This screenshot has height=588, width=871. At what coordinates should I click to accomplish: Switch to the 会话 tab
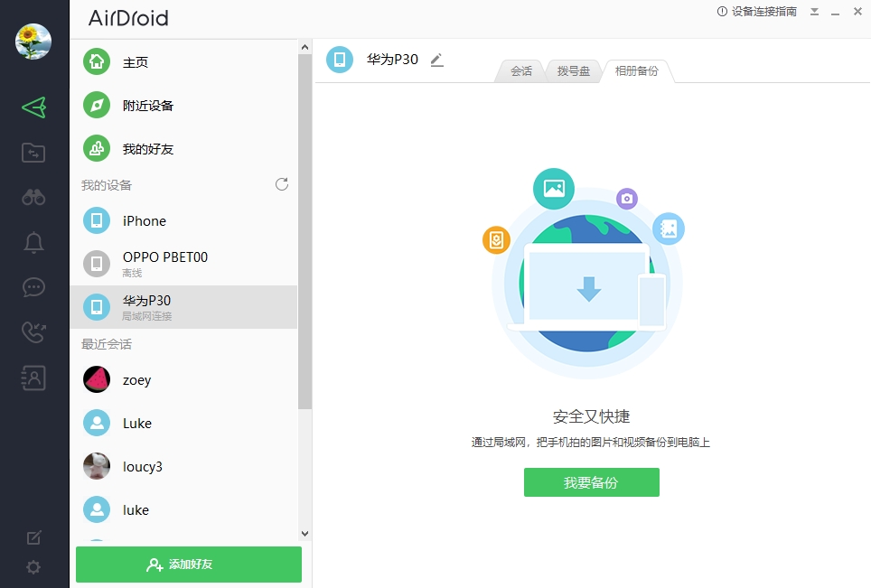tap(521, 71)
